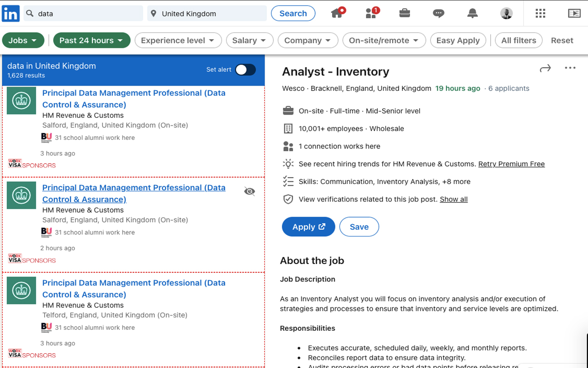Share the Analyst - Inventory job
This screenshot has width=588, height=368.
(x=545, y=69)
